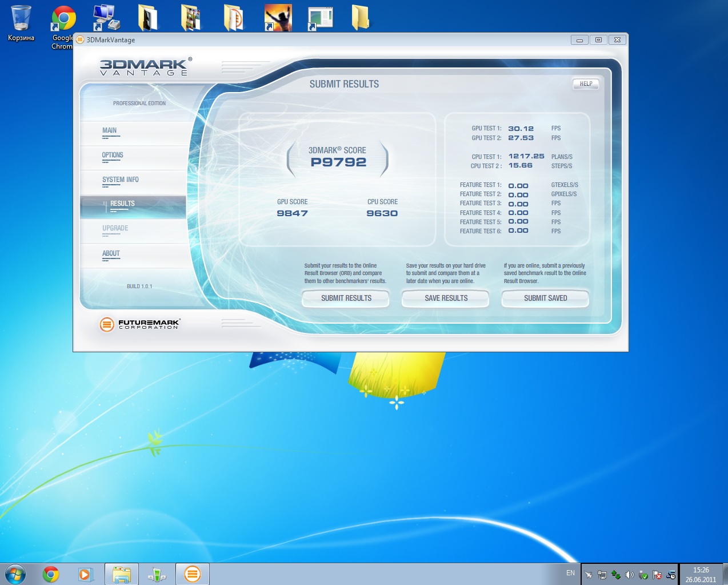
Task: Select the RESULTS section
Action: point(133,207)
